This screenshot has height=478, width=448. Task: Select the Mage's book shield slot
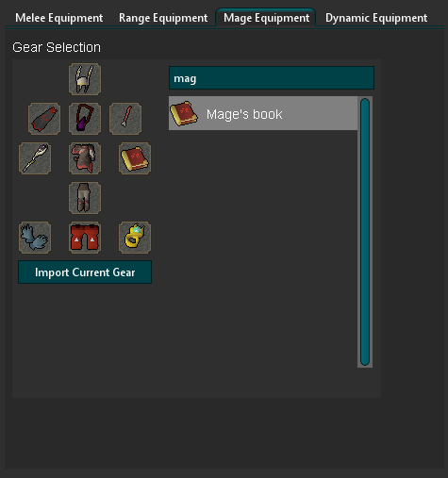click(135, 158)
